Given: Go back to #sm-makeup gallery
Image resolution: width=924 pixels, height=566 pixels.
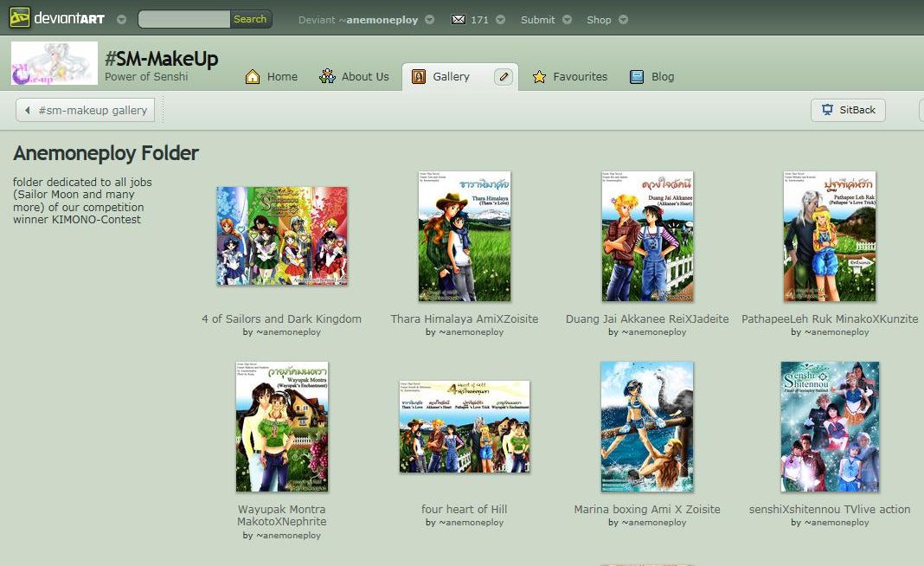Looking at the screenshot, I should (86, 110).
